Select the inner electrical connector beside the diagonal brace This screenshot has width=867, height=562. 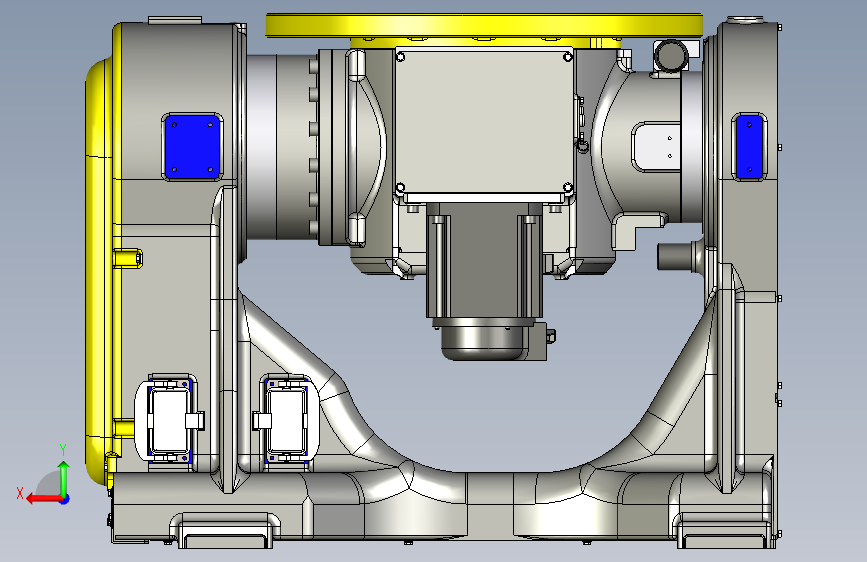coord(286,420)
